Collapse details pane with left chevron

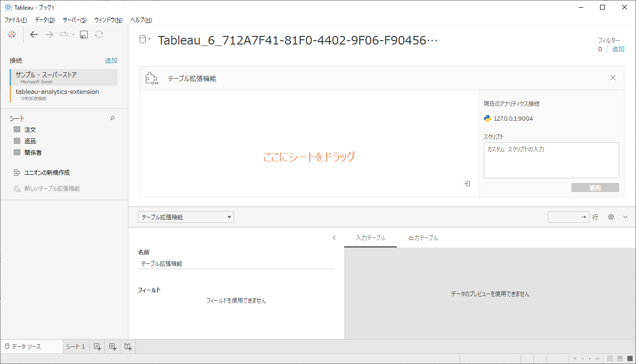(334, 238)
